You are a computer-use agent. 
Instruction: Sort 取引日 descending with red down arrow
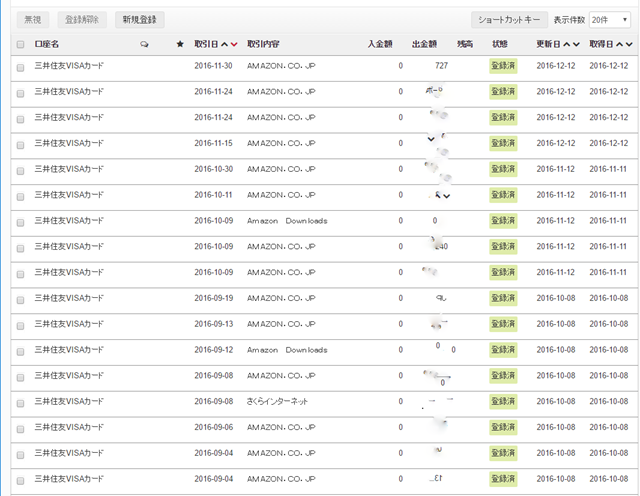coord(234,44)
